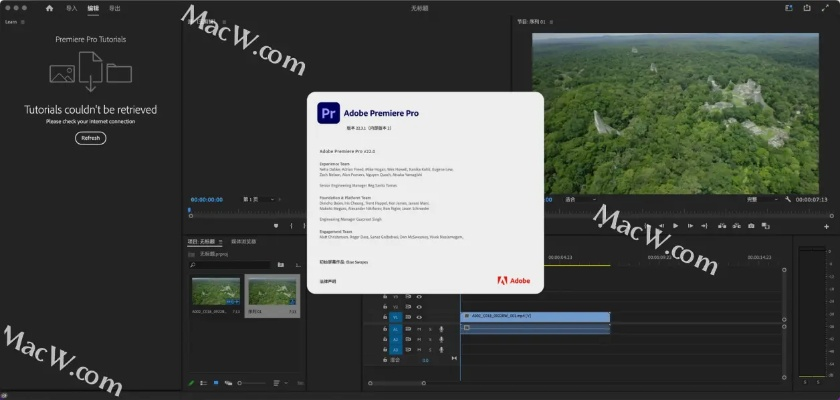The image size is (840, 400).
Task: Mute audio track A1
Action: tap(420, 329)
